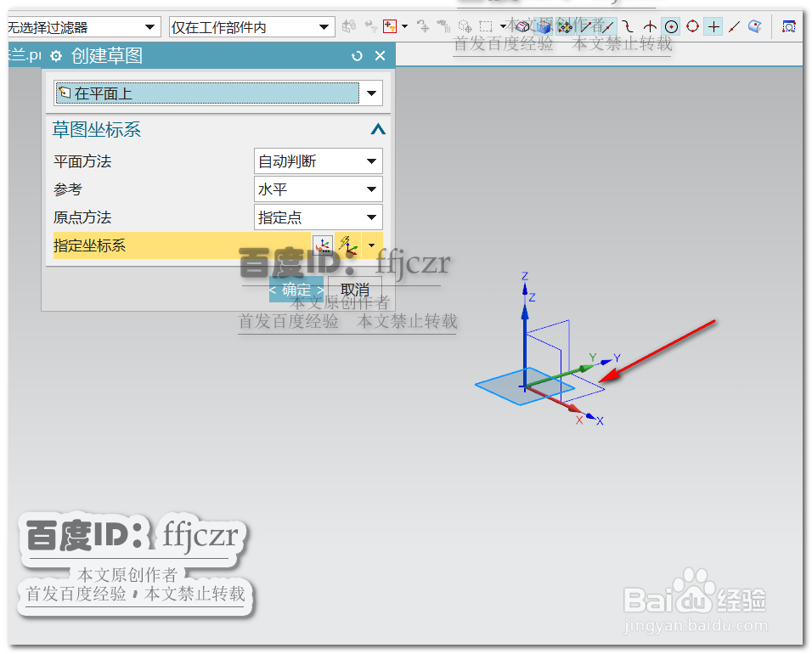Viewport: 812px width, 654px height.
Task: Click the greyed undo-crosshair icon
Action: (424, 25)
